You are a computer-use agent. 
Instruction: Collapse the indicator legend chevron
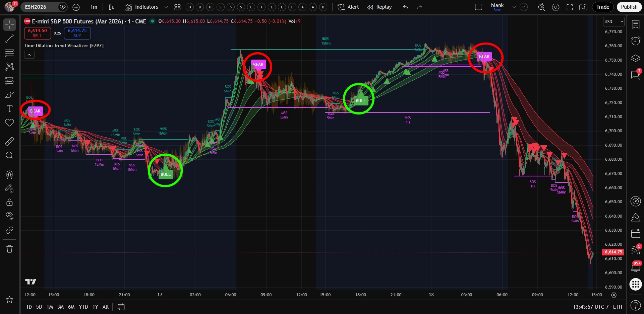coord(29,55)
